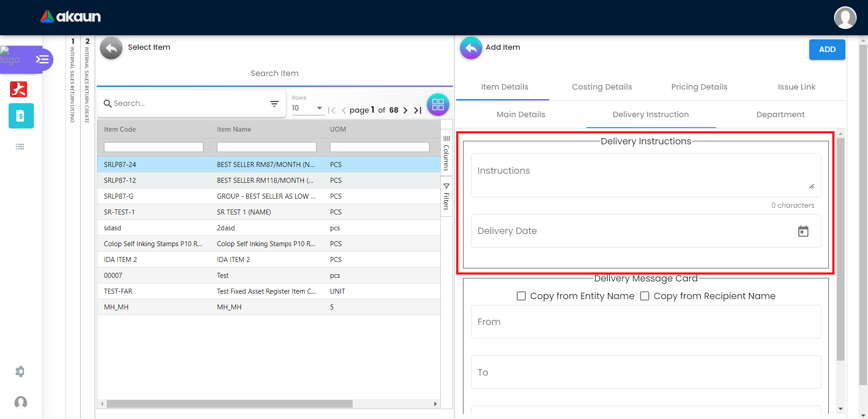Screen dimensions: 868x419
Task: Click the settings gear in the sidebar
Action: [20, 371]
